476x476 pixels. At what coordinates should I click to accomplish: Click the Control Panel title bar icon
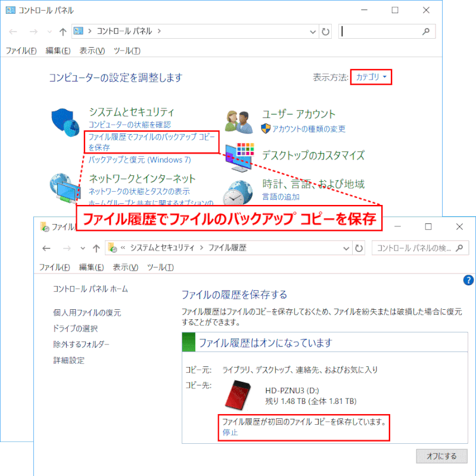[10, 10]
